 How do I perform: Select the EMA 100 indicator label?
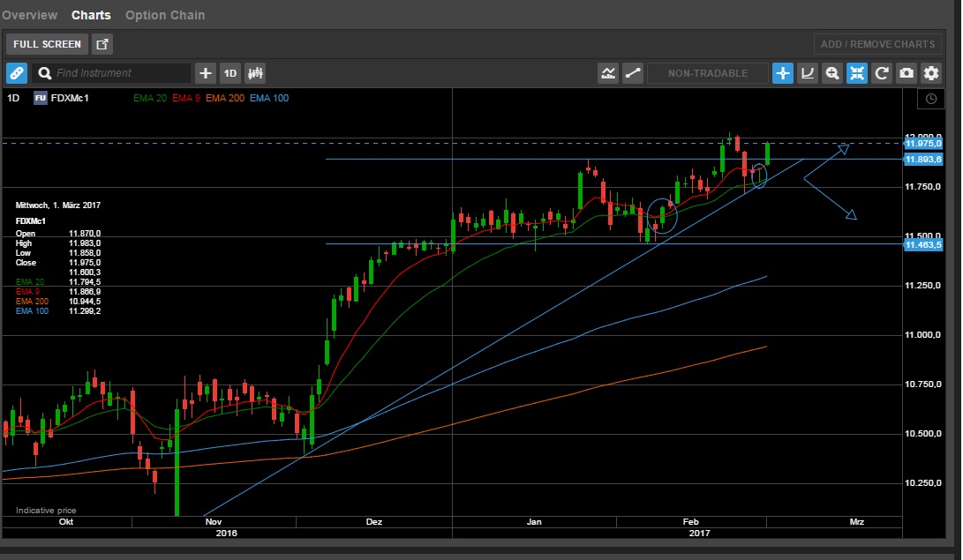pos(269,98)
